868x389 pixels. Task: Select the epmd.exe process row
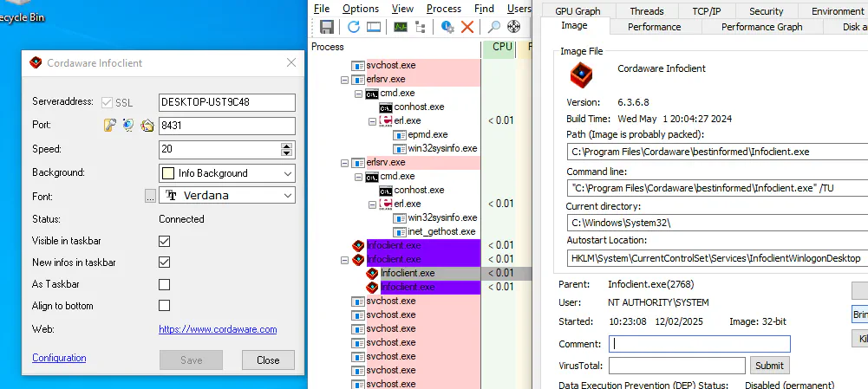coord(427,134)
